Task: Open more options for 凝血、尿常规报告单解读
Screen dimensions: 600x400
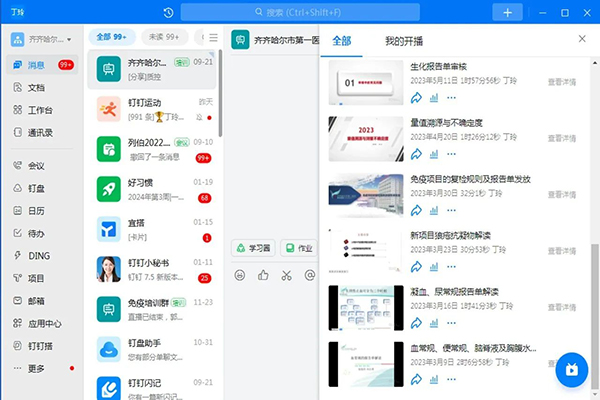Action: click(x=452, y=323)
